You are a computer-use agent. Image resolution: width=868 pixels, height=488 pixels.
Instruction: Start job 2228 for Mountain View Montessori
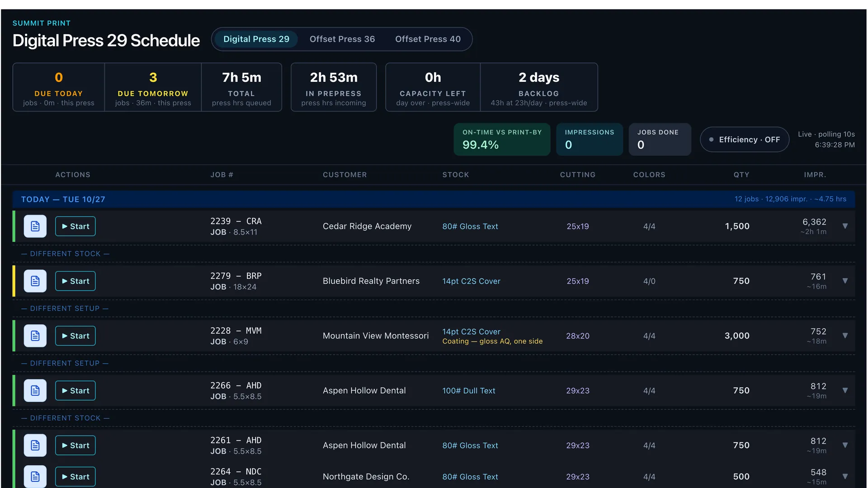point(75,336)
